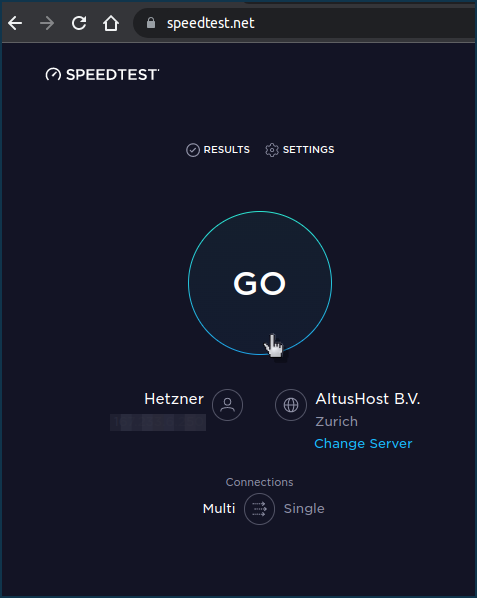This screenshot has width=477, height=598.
Task: Start the speed test with GO
Action: click(260, 283)
